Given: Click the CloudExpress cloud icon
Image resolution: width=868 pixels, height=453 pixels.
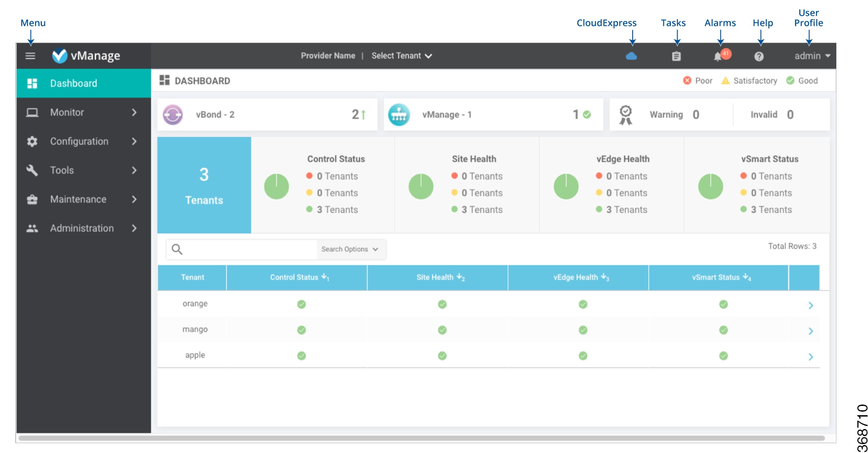Looking at the screenshot, I should pyautogui.click(x=632, y=56).
